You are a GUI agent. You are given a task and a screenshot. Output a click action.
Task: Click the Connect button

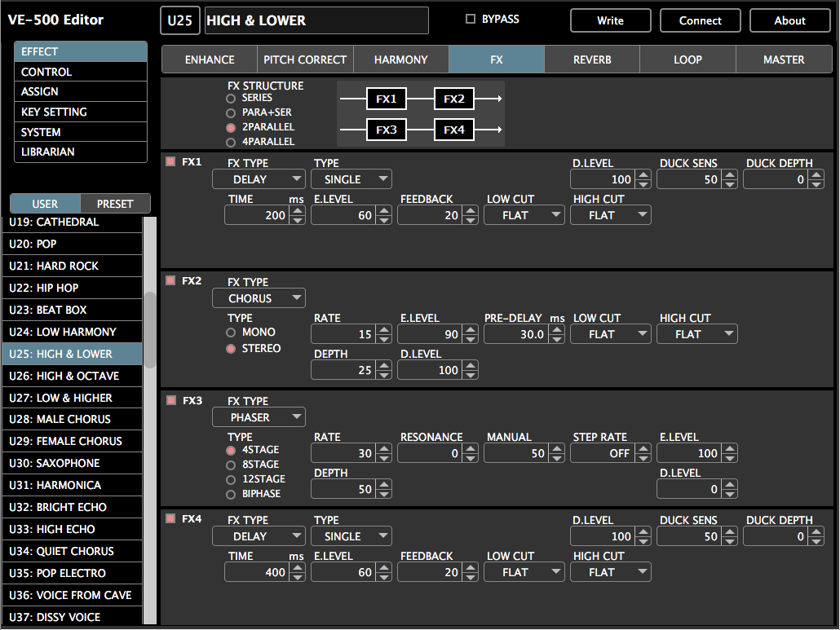[x=701, y=20]
